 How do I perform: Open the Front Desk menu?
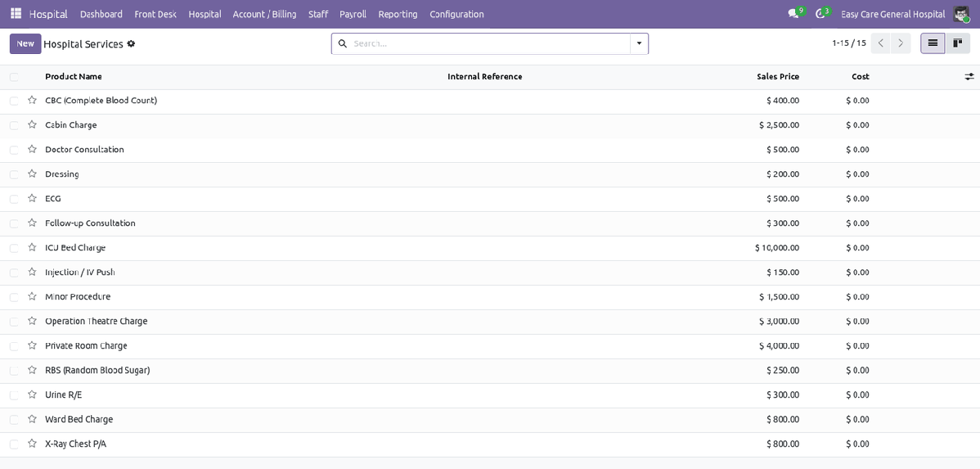click(x=155, y=14)
